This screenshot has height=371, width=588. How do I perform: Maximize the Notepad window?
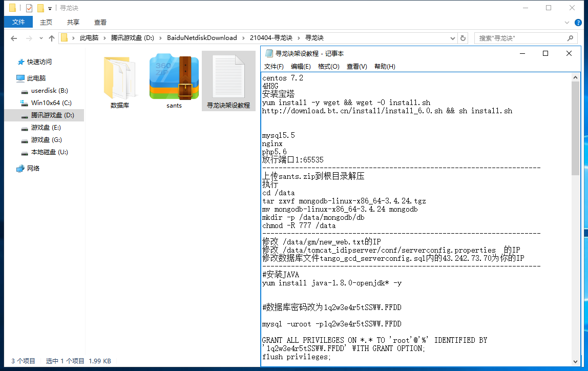click(x=545, y=53)
